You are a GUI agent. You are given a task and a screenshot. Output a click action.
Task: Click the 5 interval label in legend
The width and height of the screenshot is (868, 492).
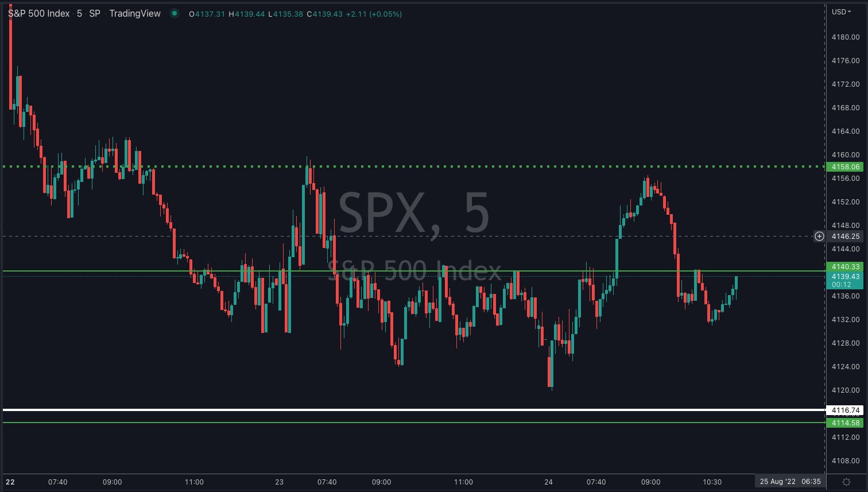pyautogui.click(x=80, y=13)
